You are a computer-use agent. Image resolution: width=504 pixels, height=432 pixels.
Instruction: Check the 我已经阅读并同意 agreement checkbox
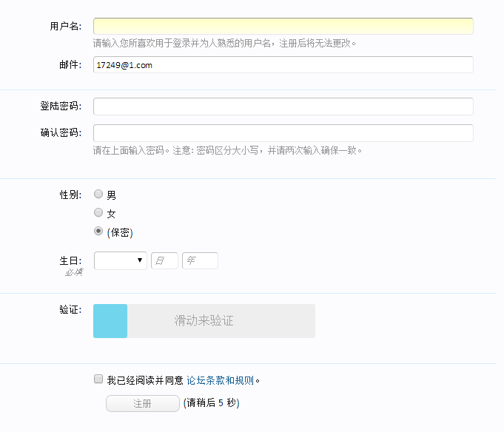coord(98,379)
